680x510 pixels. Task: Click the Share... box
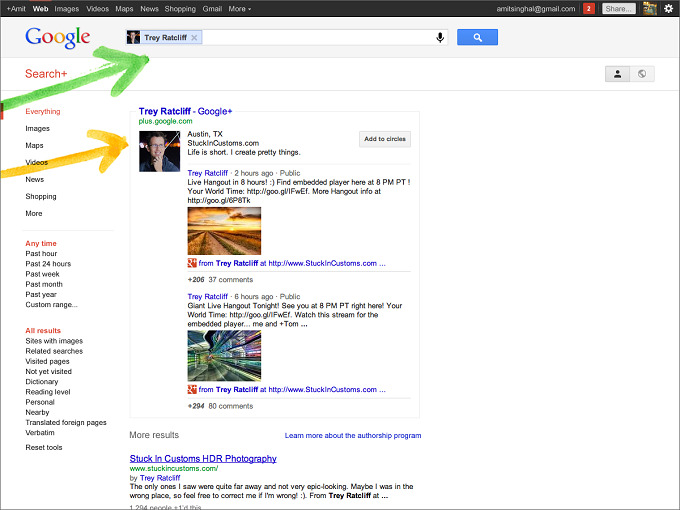click(619, 9)
